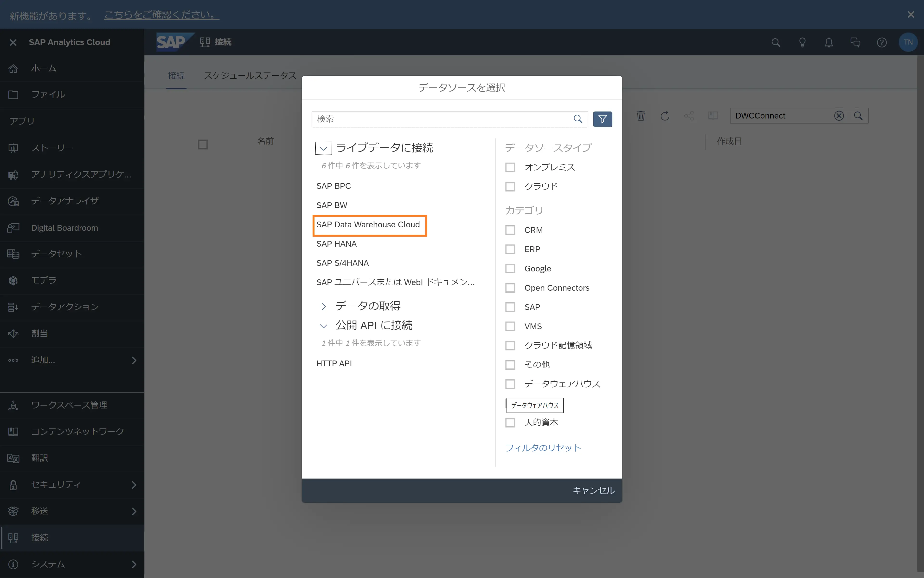This screenshot has height=578, width=924.
Task: Click the lightbulb icon in the header
Action: pos(802,42)
